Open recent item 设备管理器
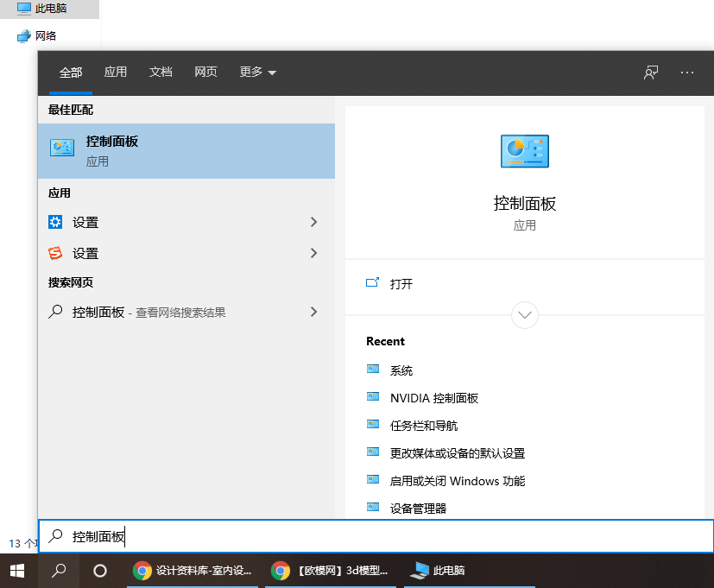714x588 pixels. [418, 509]
